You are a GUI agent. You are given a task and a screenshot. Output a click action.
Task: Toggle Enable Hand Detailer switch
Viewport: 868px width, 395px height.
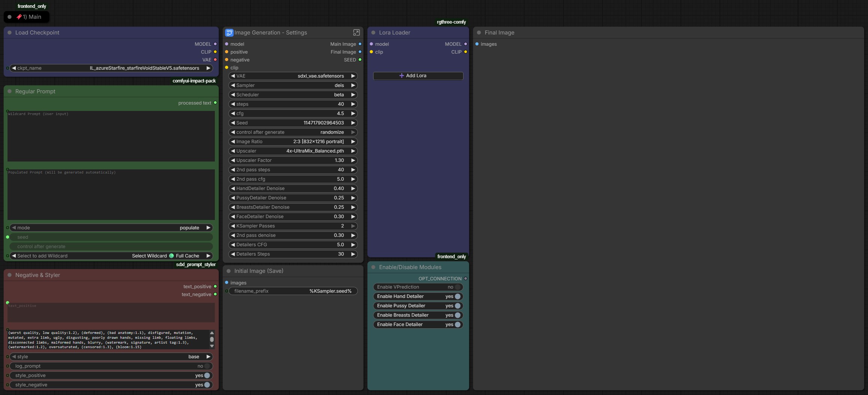point(457,296)
